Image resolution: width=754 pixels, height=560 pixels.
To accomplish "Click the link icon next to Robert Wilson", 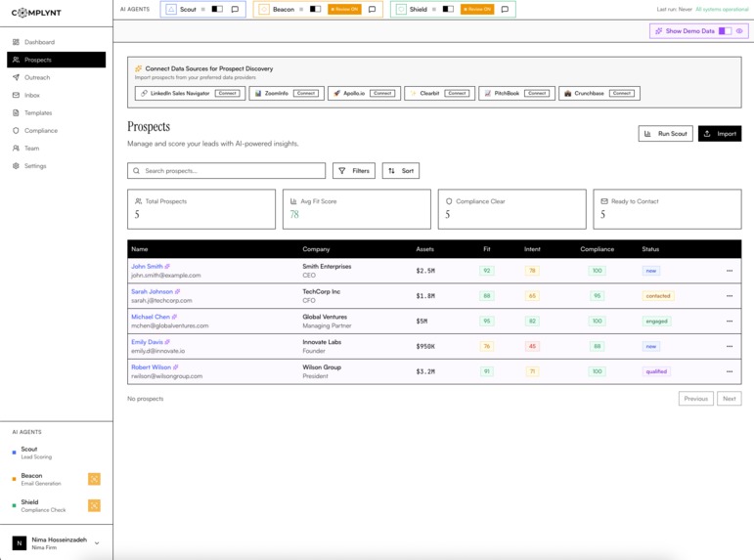I will [175, 367].
